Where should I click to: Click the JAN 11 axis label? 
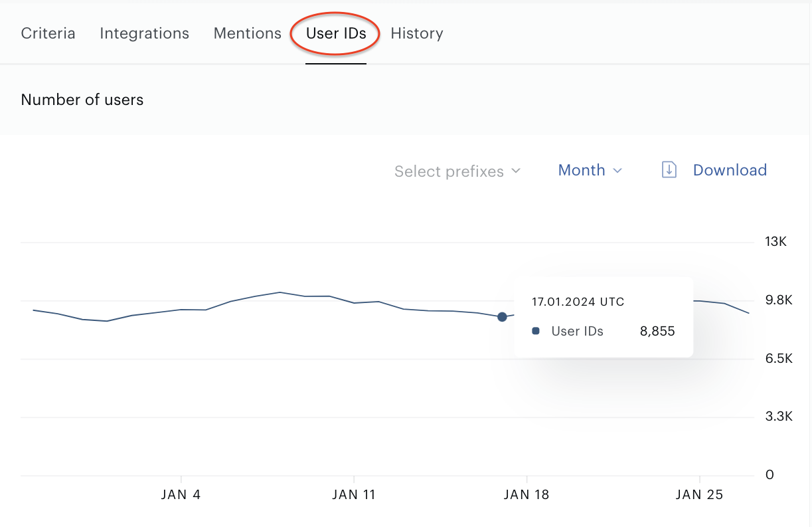[x=354, y=495]
